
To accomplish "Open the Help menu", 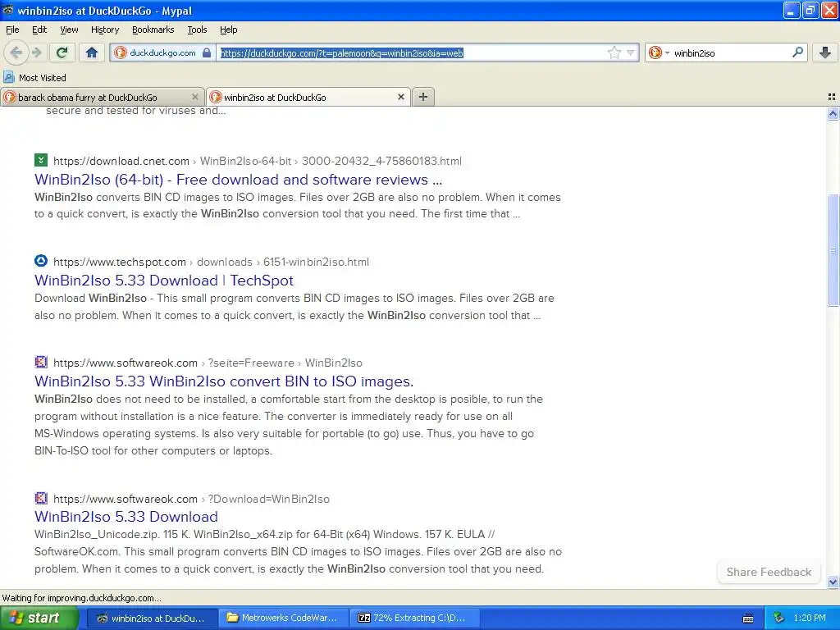I will [228, 30].
